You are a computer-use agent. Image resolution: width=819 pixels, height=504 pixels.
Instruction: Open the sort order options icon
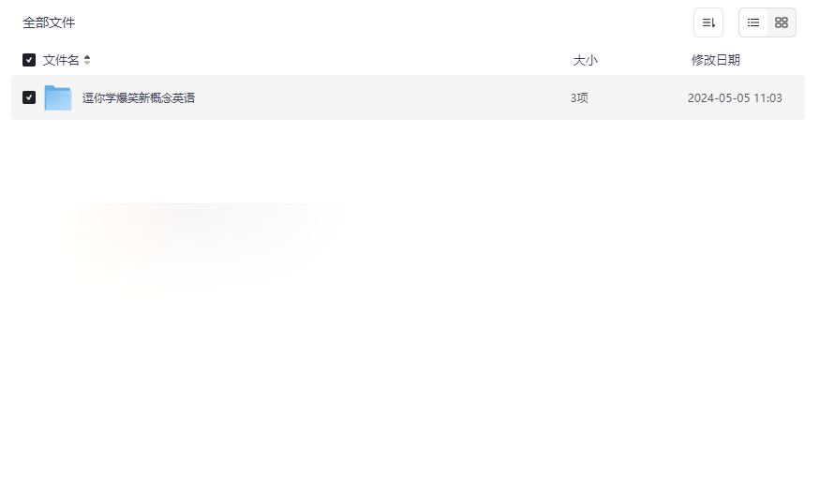click(707, 22)
